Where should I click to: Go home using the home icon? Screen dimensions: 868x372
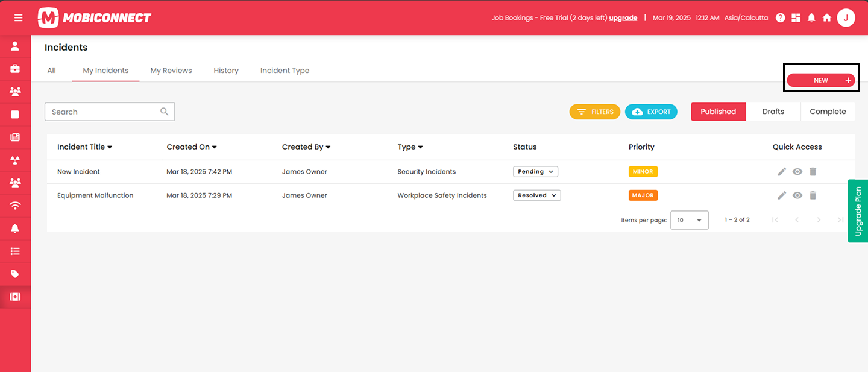coord(827,17)
